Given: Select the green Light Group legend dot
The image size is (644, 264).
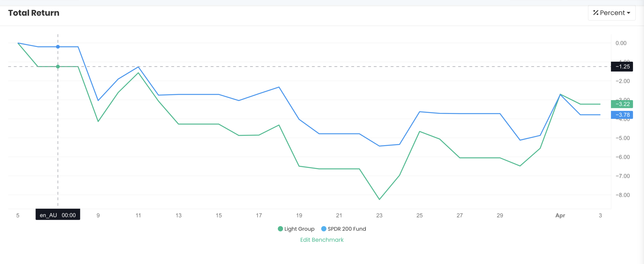Looking at the screenshot, I should [x=280, y=229].
